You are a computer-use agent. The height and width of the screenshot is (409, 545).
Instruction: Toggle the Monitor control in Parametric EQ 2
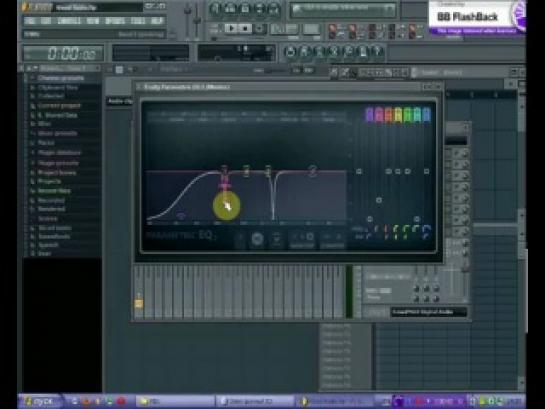(302, 239)
